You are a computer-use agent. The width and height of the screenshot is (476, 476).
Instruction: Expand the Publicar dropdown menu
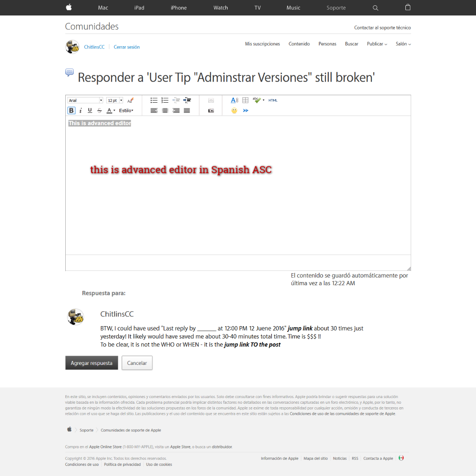[x=377, y=44]
